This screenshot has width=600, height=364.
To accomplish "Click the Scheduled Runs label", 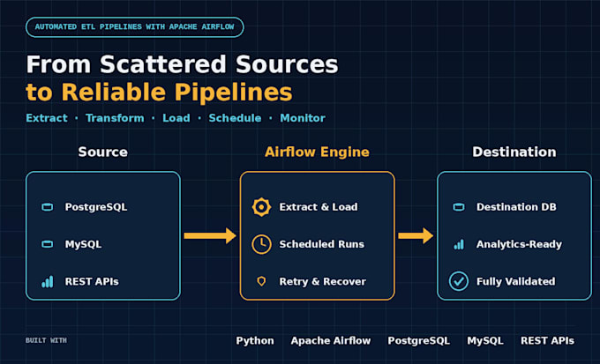I will point(322,244).
